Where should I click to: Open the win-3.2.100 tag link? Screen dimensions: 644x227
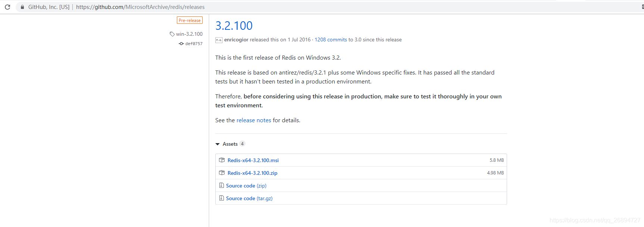(189, 34)
